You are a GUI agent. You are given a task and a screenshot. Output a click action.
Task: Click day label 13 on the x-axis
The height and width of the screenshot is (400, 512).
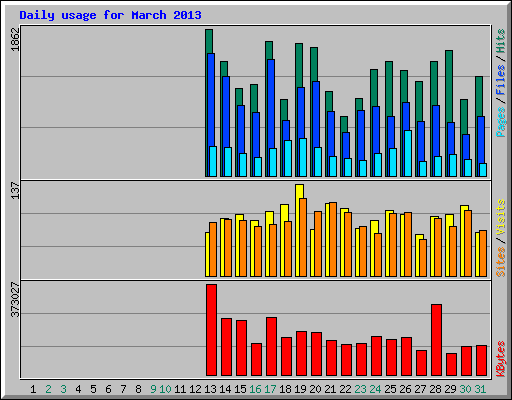click(x=210, y=389)
